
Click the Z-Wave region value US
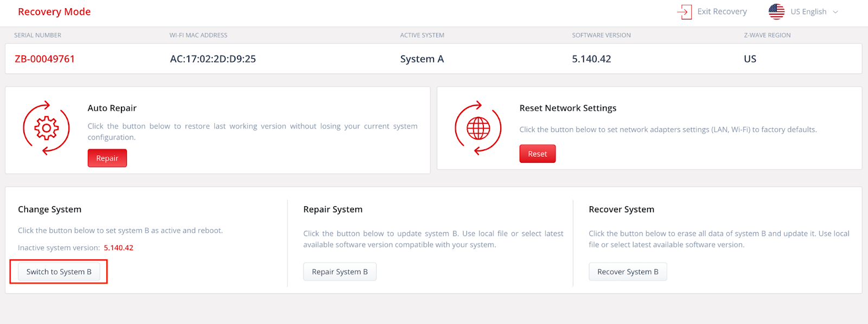pos(750,59)
